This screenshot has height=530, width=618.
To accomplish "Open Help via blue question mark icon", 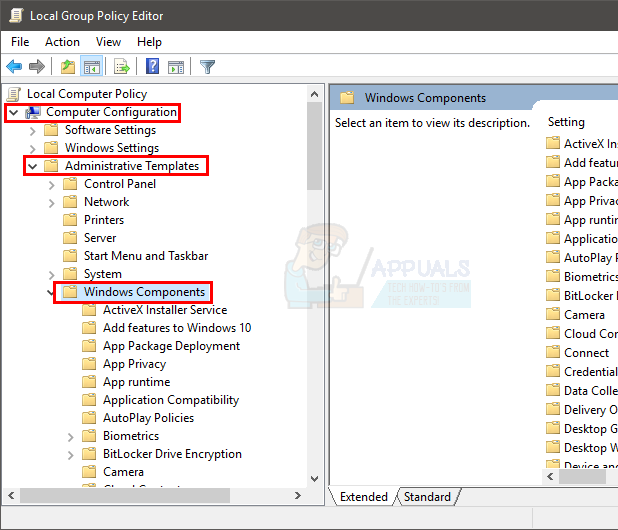I will pyautogui.click(x=153, y=66).
